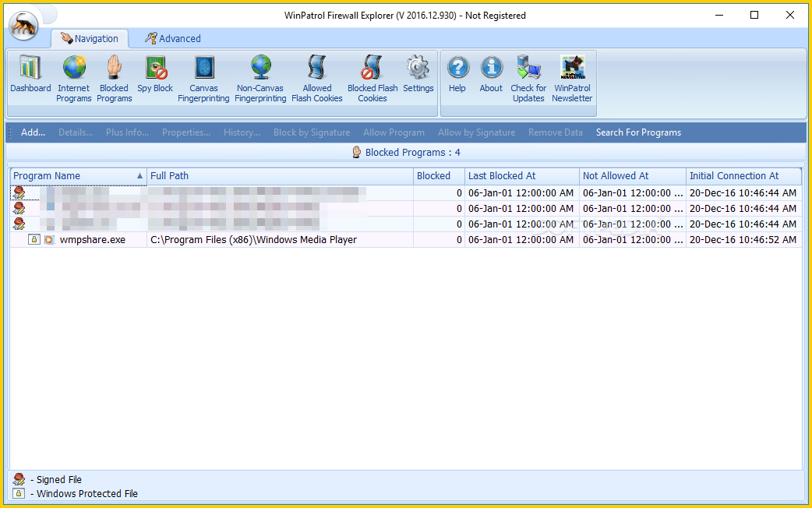
Task: Click the Remove Data command
Action: 555,132
